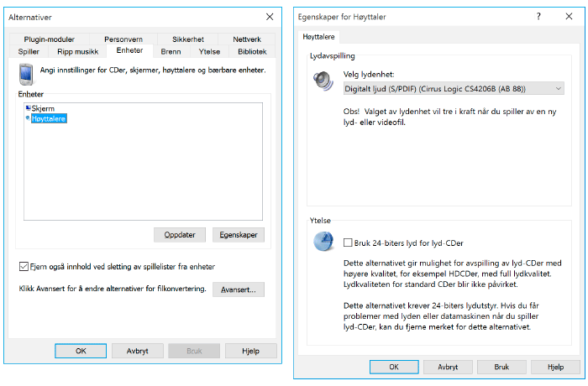Select Skjerm in the device list

(43, 109)
